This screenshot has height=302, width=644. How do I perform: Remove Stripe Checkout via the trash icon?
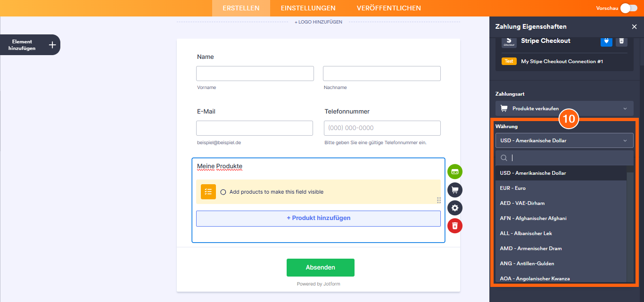click(x=621, y=41)
